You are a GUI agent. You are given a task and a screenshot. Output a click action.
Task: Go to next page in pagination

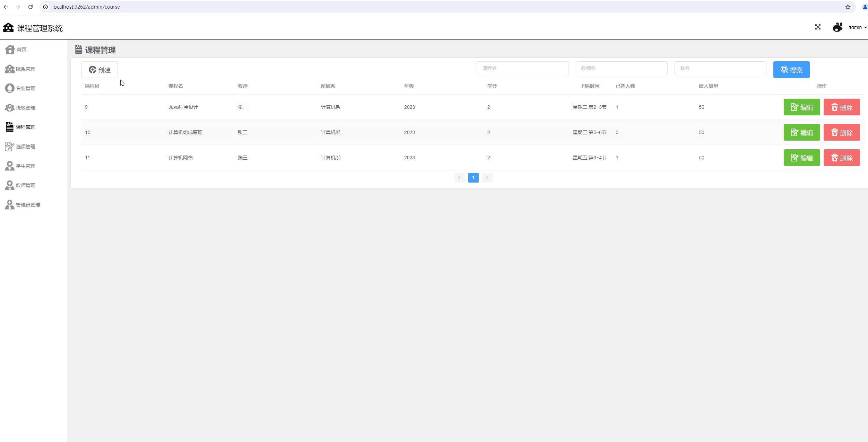(487, 178)
